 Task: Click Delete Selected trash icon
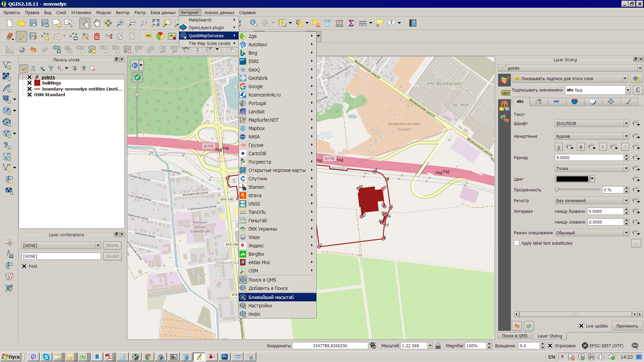[97, 37]
